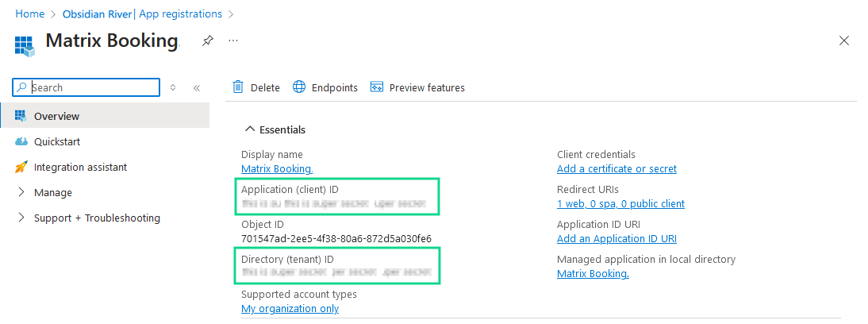This screenshot has height=324, width=868.
Task: Click Add an Application ID URI link
Action: coord(616,238)
